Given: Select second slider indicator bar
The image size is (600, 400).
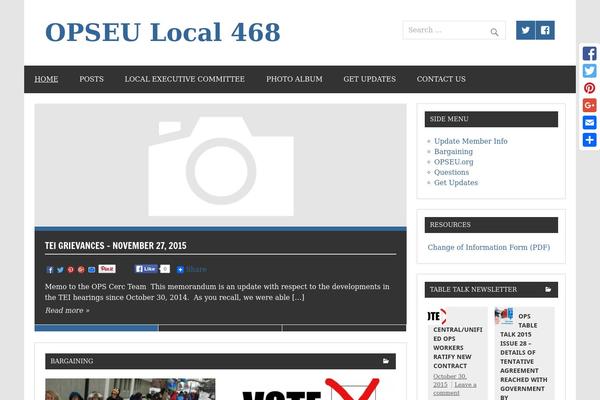Looking at the screenshot, I should click(220, 328).
